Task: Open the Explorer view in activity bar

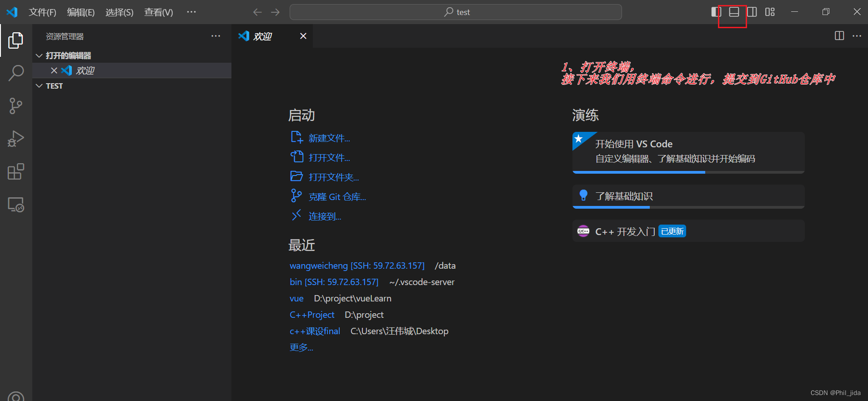Action: 16,40
